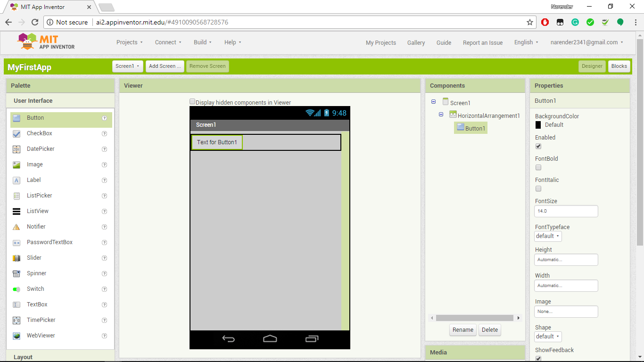This screenshot has height=362, width=644.
Task: Open help for CheckBox component
Action: 105,134
